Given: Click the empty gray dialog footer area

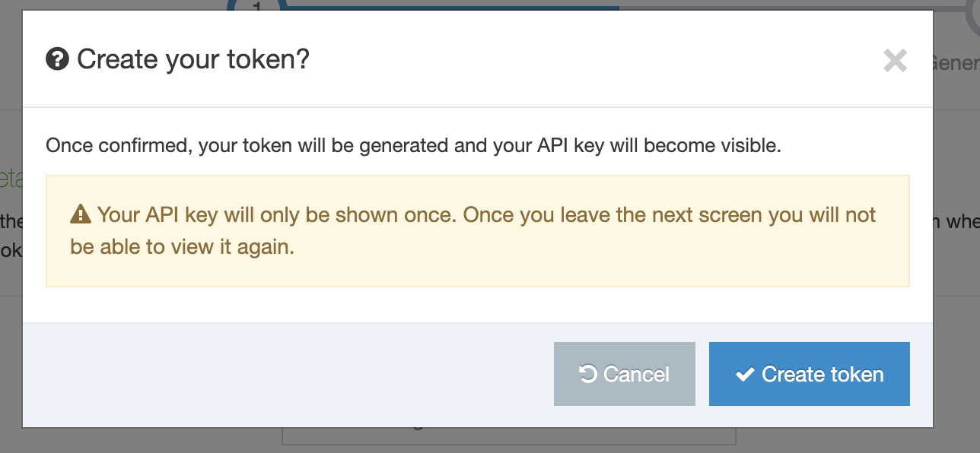Looking at the screenshot, I should pos(289,374).
